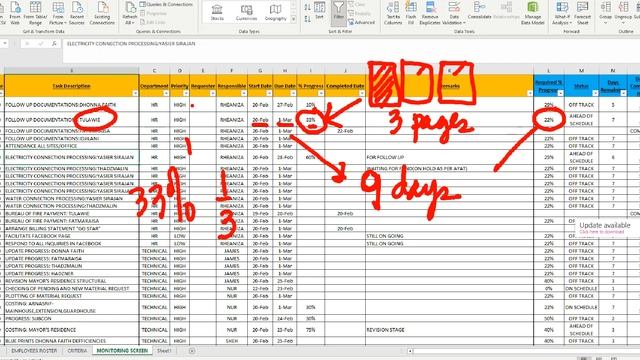
Task: Select column M header
Action: (x=581, y=71)
